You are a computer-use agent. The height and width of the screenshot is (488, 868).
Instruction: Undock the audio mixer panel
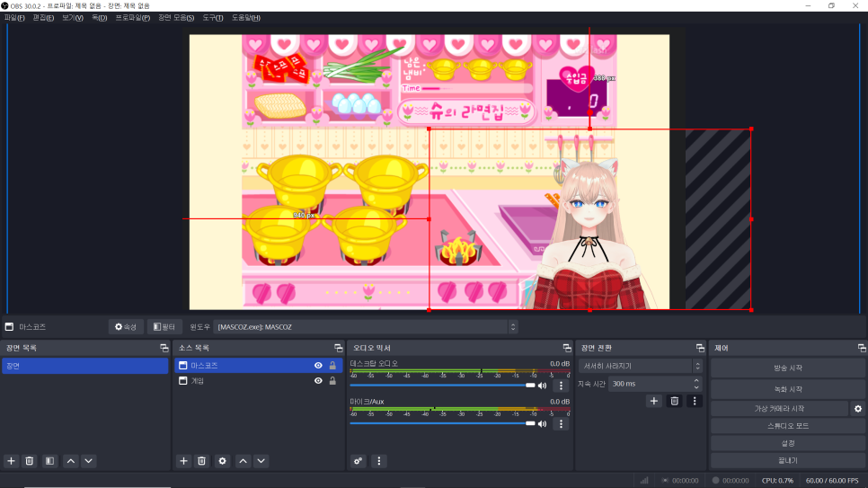[567, 348]
